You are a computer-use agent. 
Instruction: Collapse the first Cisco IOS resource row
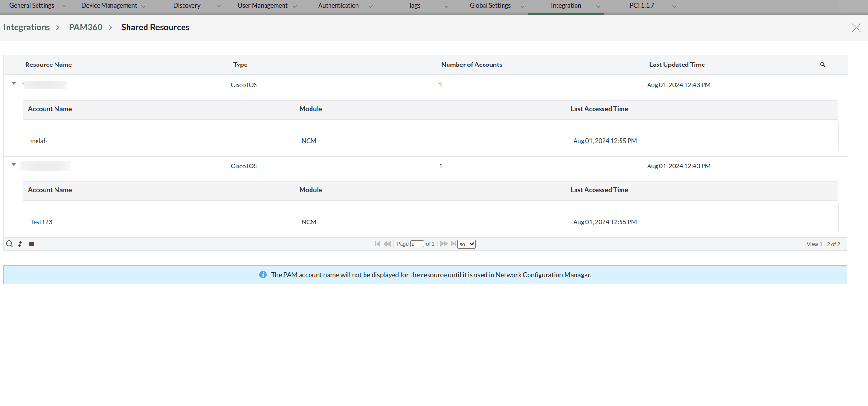point(14,83)
